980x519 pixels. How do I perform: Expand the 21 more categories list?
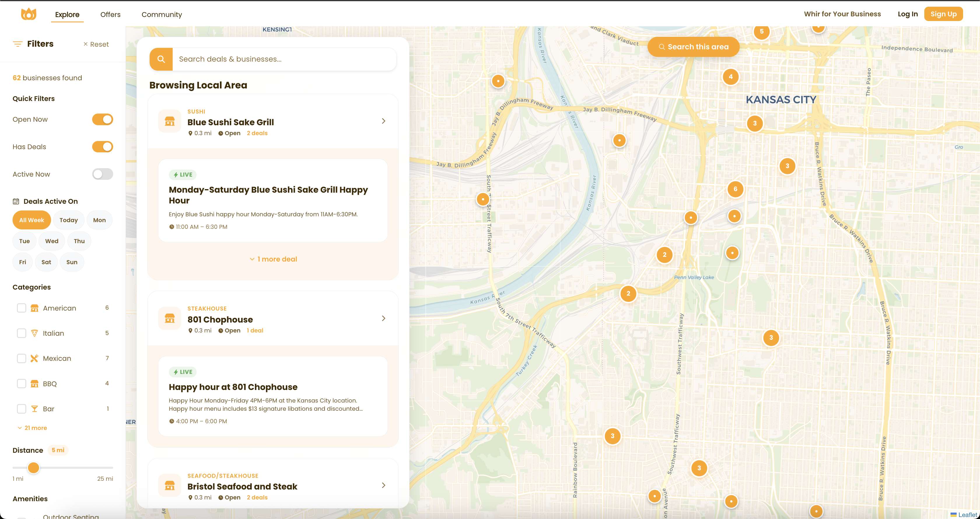click(x=32, y=428)
